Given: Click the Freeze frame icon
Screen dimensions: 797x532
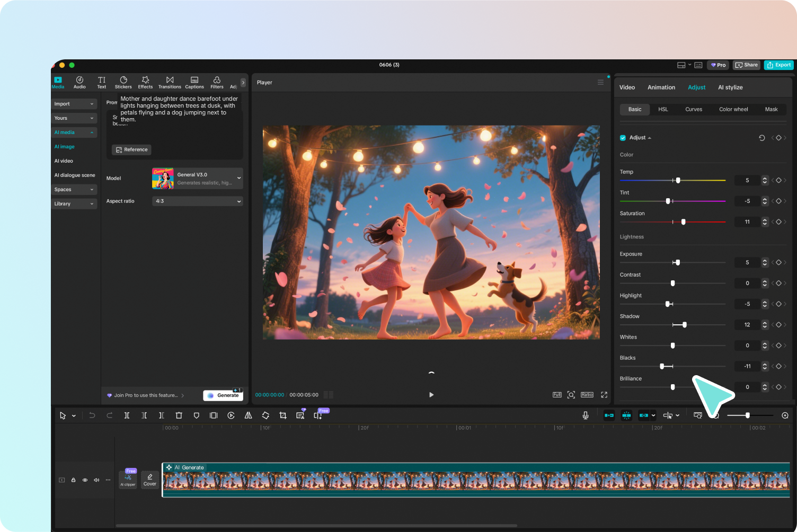Looking at the screenshot, I should pos(214,415).
